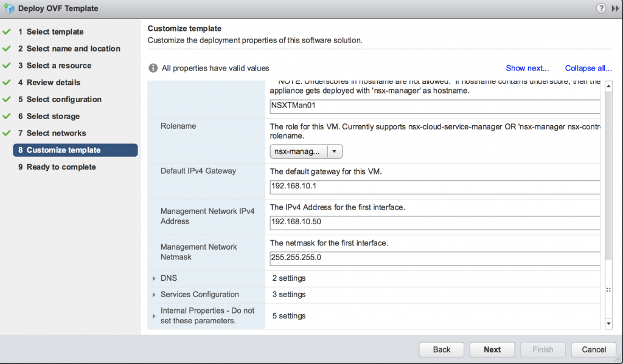Click the resize grip beside scrollbar

click(608, 290)
